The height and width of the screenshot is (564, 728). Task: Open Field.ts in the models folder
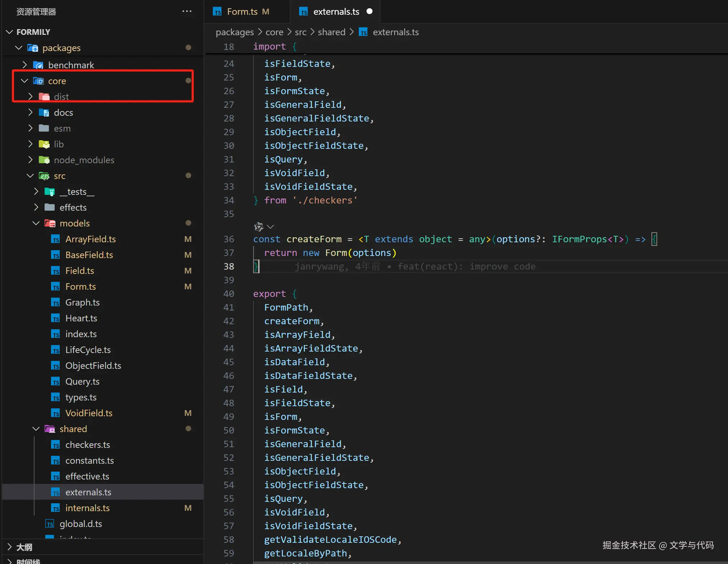point(79,271)
